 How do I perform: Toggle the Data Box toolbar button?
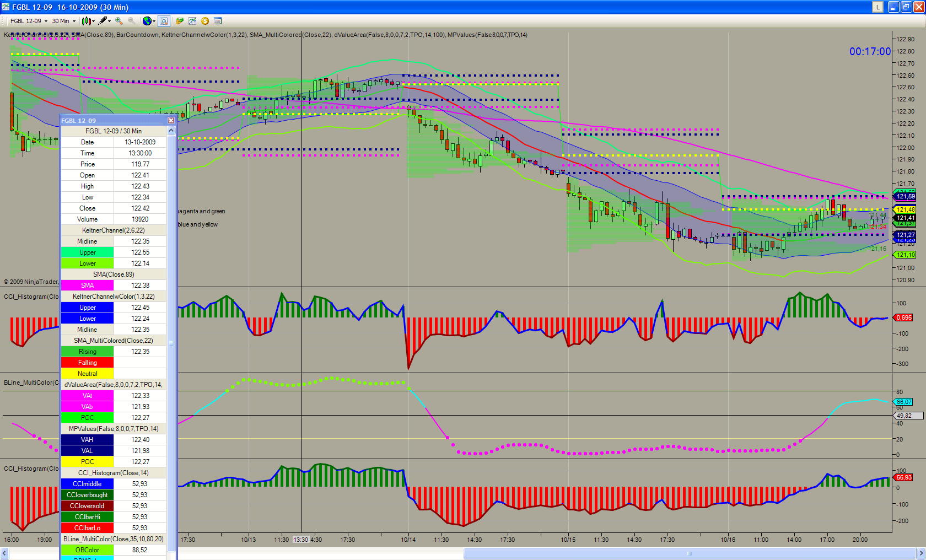coord(164,21)
